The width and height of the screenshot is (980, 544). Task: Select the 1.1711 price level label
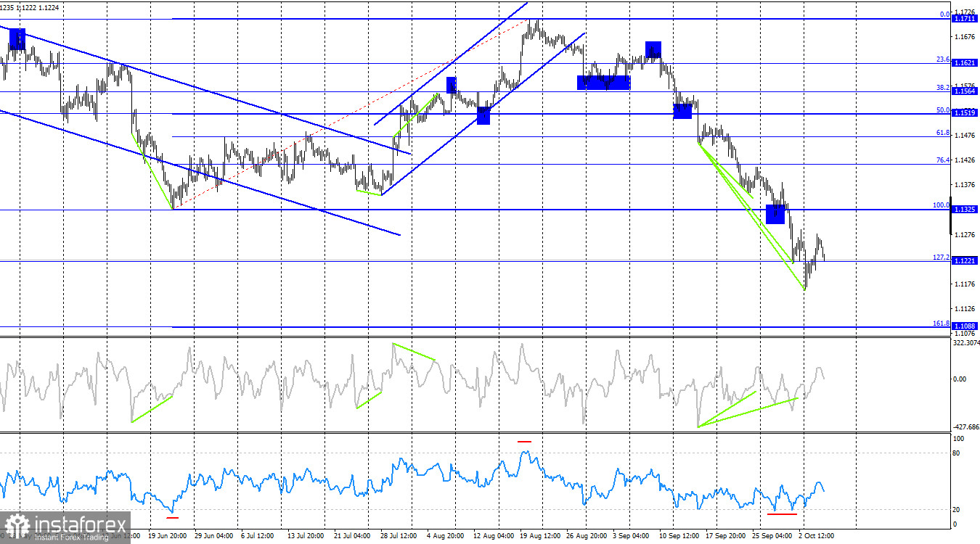[x=965, y=18]
